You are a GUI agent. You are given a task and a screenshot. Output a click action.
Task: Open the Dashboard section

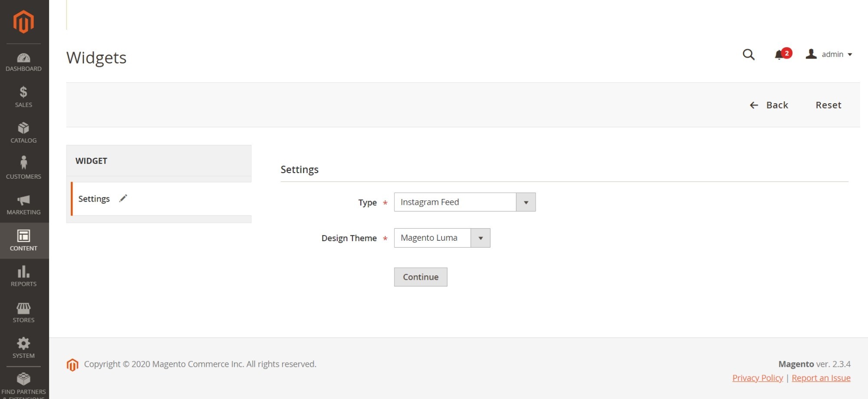[x=23, y=62]
